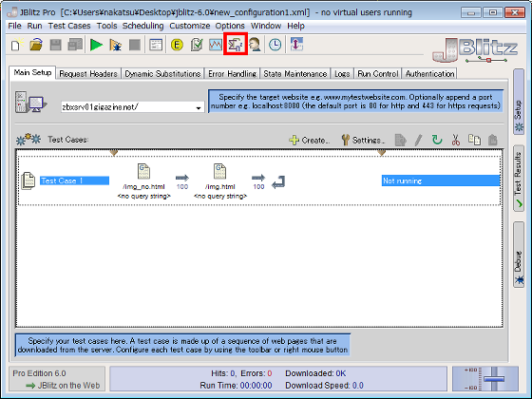The image size is (532, 399).
Task: Open test case Settings button
Action: click(x=363, y=141)
